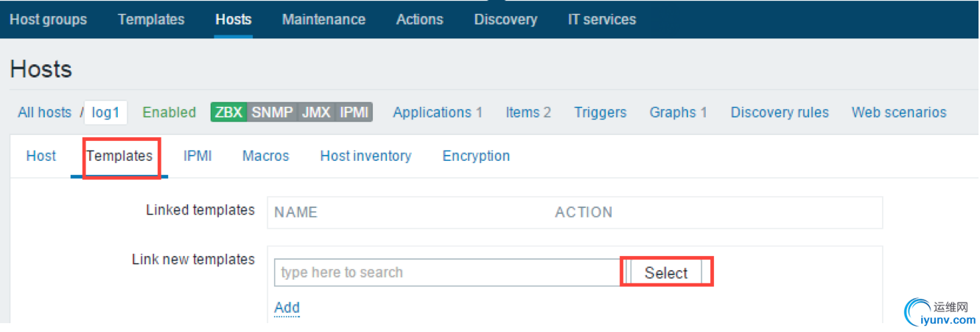Open the Applications 1 link

pos(438,113)
